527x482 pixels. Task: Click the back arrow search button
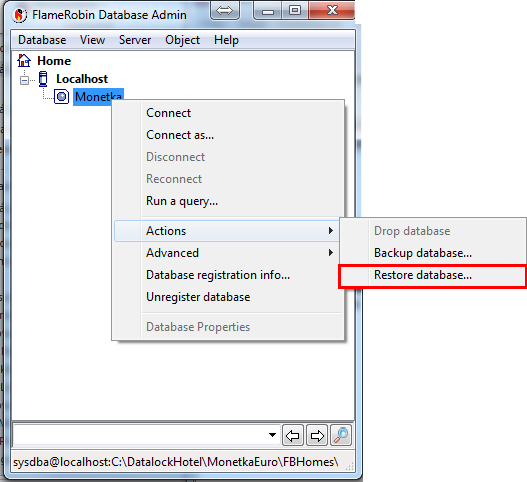pyautogui.click(x=293, y=436)
